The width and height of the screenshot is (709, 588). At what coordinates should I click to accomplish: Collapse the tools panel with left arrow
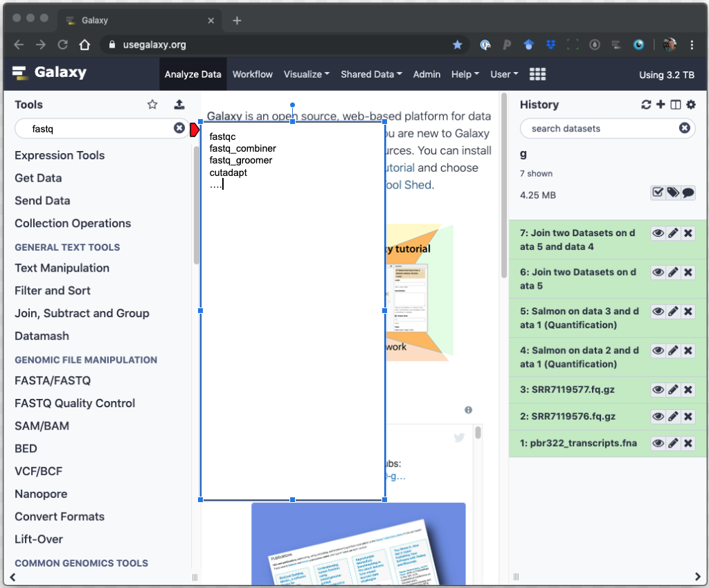[x=12, y=577]
